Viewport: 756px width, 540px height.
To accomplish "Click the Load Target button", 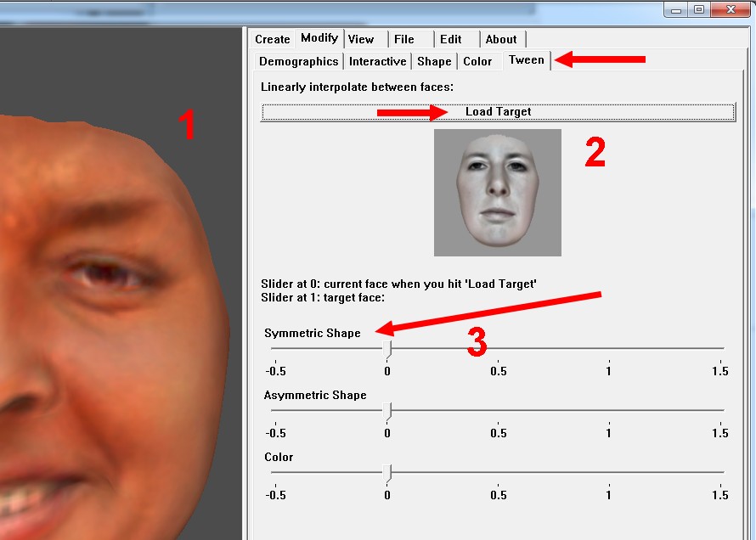I will point(498,112).
